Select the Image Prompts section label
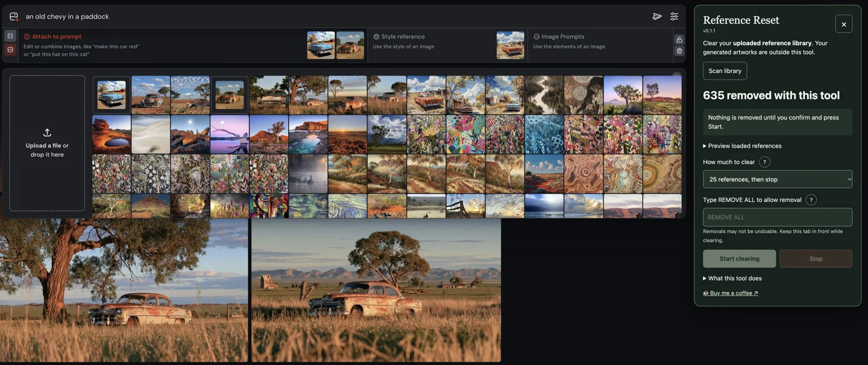The height and width of the screenshot is (365, 868). [x=563, y=37]
